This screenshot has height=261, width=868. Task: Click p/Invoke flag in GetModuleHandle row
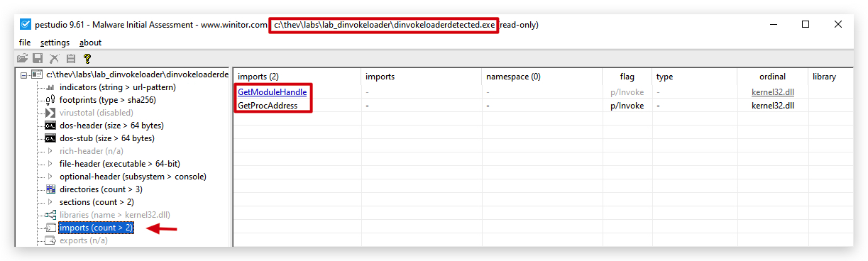pyautogui.click(x=627, y=92)
